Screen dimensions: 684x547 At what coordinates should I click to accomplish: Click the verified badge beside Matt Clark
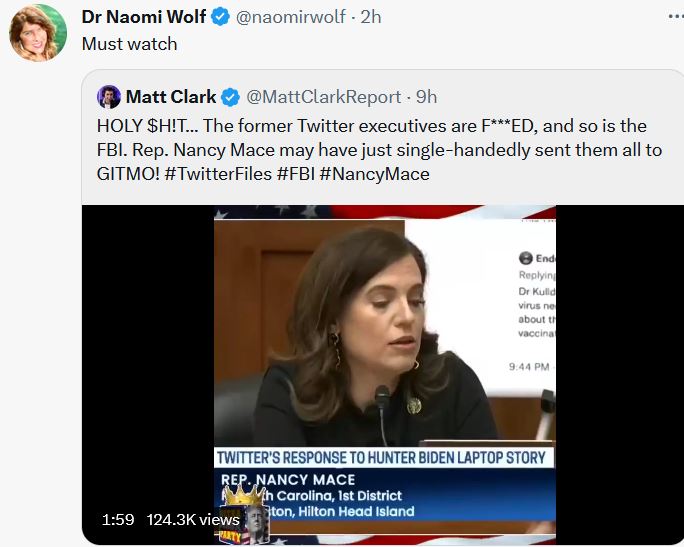tap(230, 97)
